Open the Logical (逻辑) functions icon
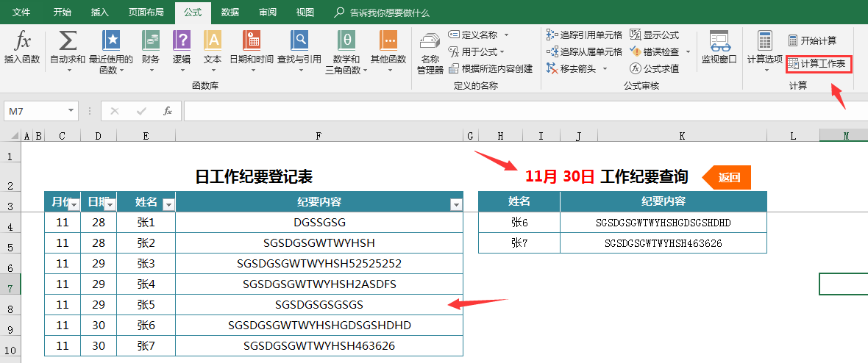Screen dimensions: 868x363 tap(182, 40)
